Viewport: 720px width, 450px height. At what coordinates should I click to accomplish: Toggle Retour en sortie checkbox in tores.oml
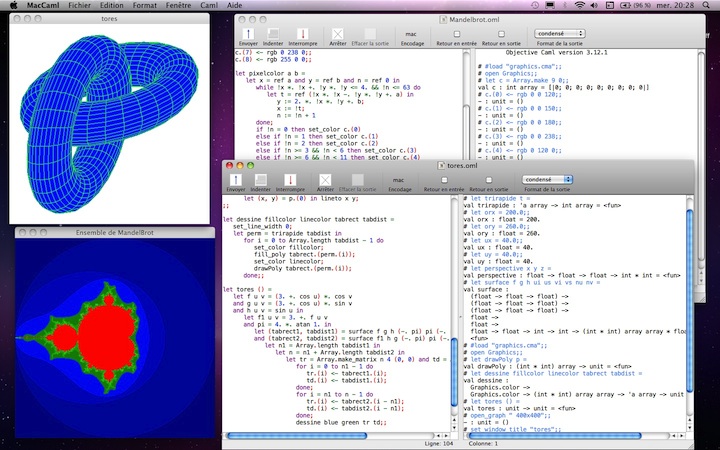(x=489, y=180)
